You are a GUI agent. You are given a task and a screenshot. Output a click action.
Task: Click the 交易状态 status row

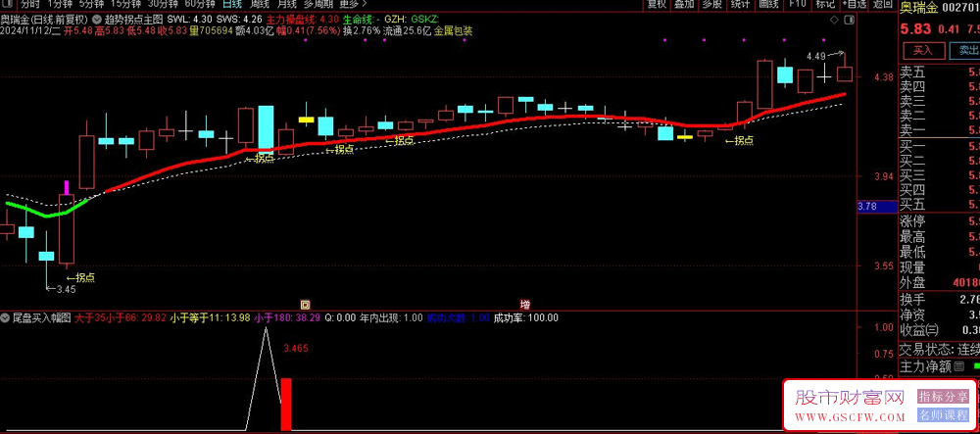click(940, 349)
